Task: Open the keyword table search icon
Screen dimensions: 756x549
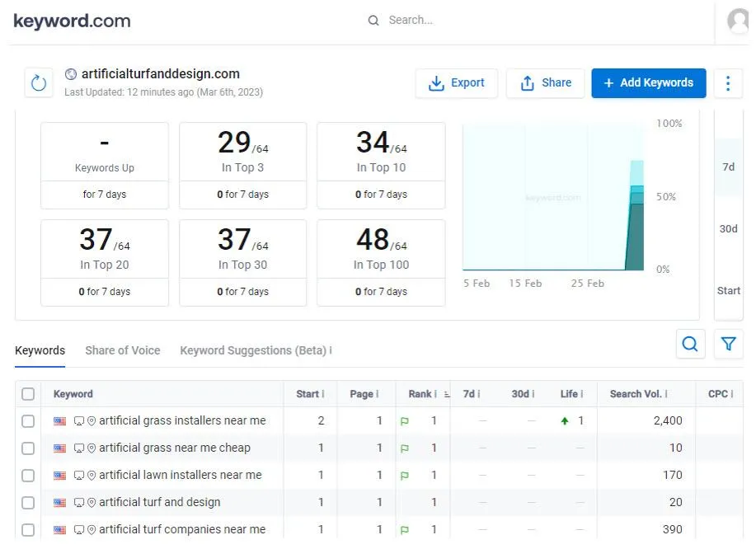Action: click(x=690, y=344)
